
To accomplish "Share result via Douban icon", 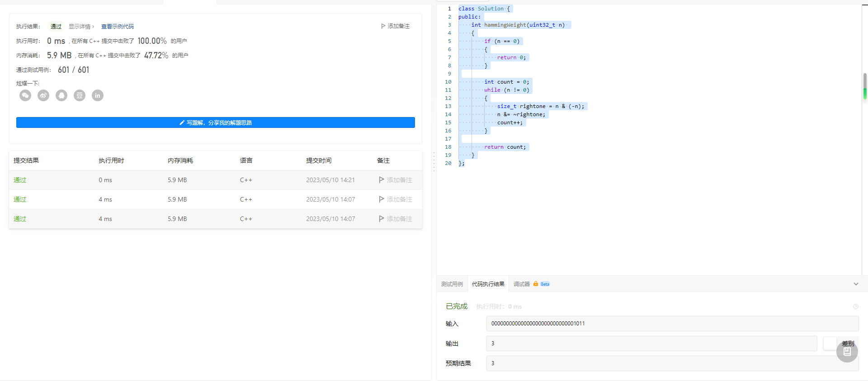I will [80, 95].
